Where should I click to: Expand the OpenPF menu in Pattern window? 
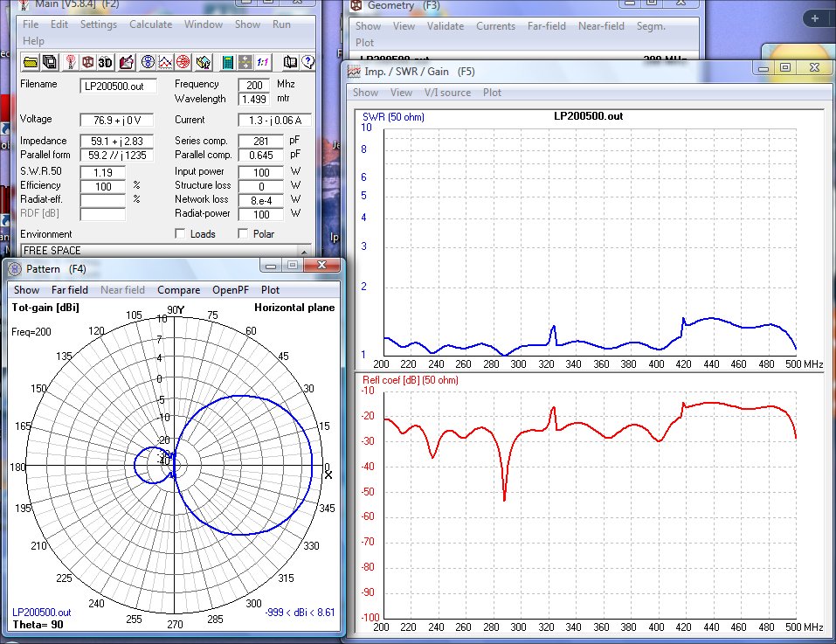point(231,290)
